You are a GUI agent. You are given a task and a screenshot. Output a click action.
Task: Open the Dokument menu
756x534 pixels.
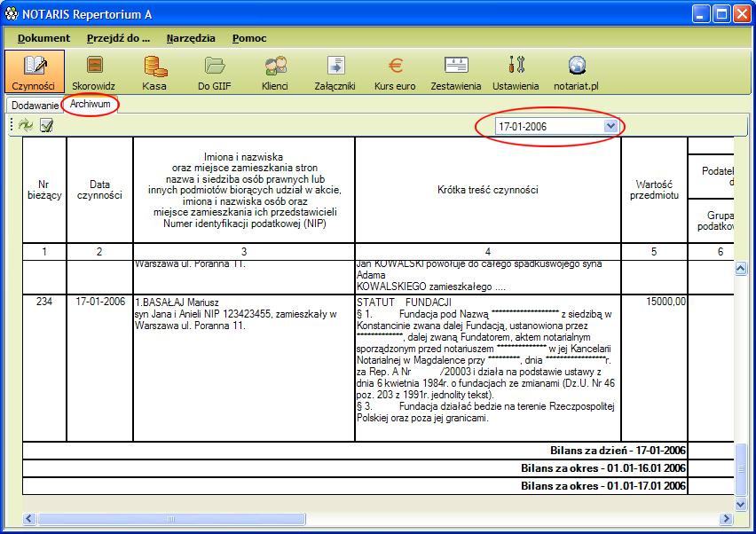[43, 38]
